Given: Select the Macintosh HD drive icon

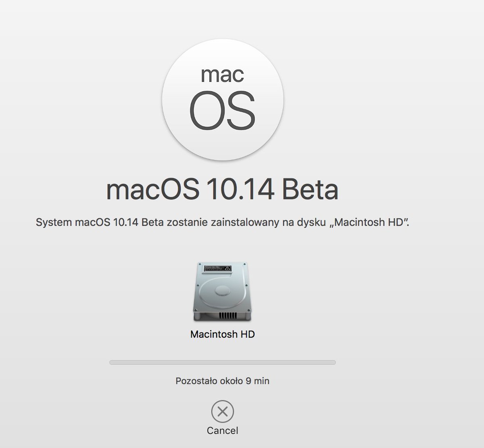Looking at the screenshot, I should point(223,292).
